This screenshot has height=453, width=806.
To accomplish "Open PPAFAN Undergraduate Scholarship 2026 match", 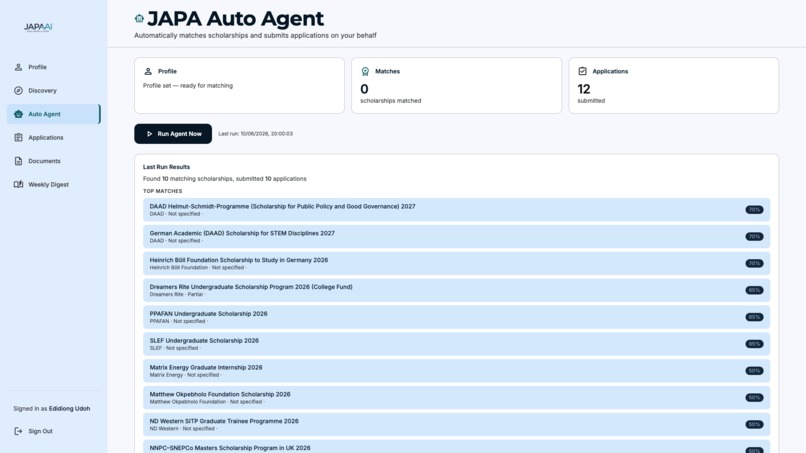I will click(456, 317).
